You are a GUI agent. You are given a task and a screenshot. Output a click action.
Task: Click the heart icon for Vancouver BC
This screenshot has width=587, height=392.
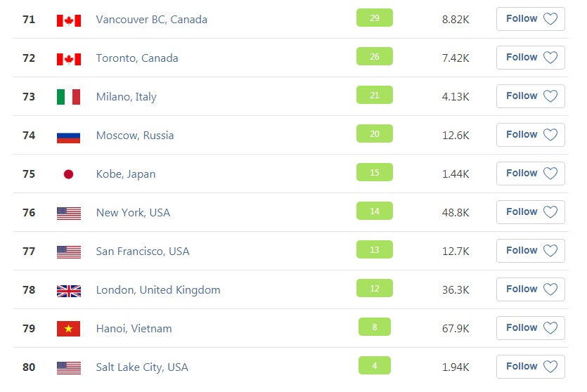550,19
